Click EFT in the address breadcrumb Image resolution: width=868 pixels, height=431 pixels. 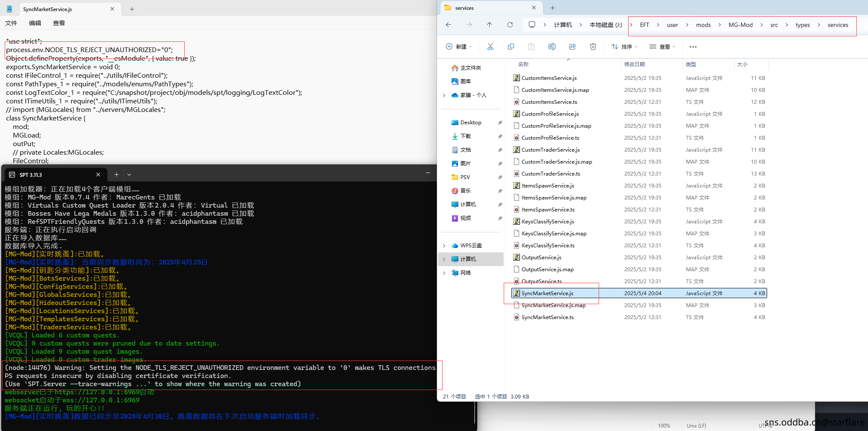[644, 25]
